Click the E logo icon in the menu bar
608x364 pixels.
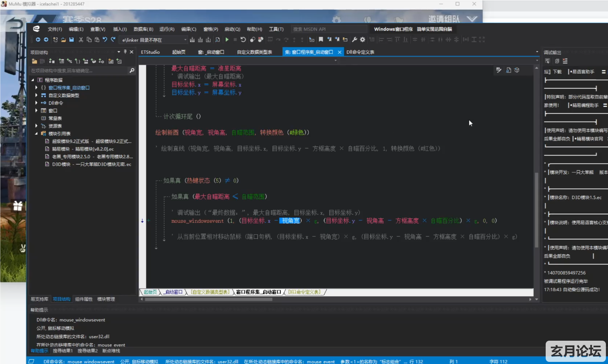coord(36,29)
